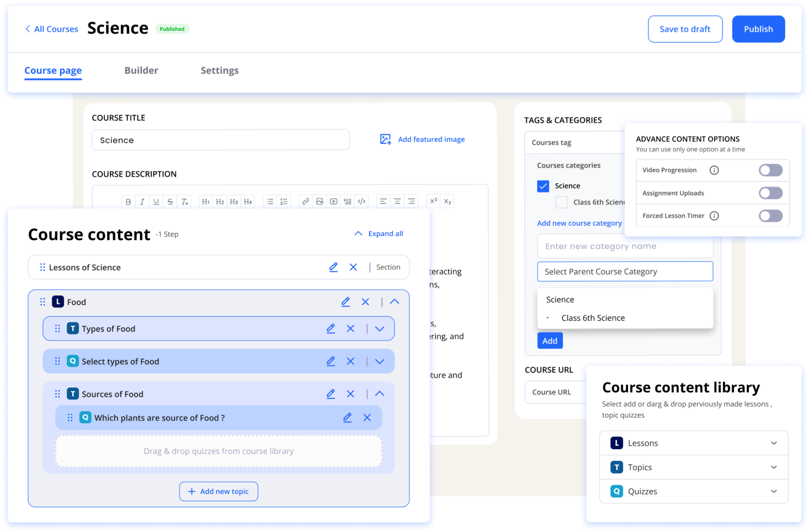Delete the 'Types of Food' topic

[x=350, y=328]
